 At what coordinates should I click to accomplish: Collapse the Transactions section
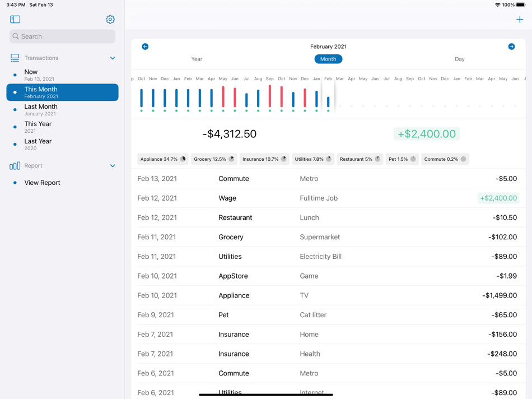tap(112, 58)
